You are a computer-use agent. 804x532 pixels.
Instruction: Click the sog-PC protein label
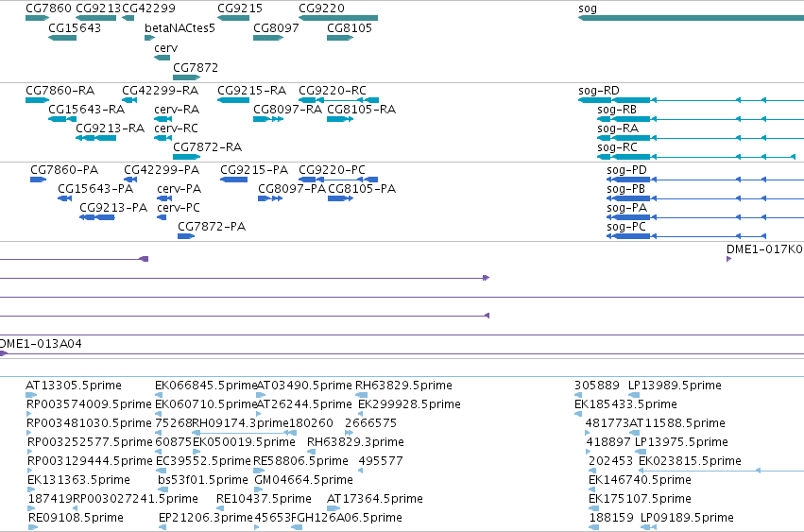click(626, 228)
